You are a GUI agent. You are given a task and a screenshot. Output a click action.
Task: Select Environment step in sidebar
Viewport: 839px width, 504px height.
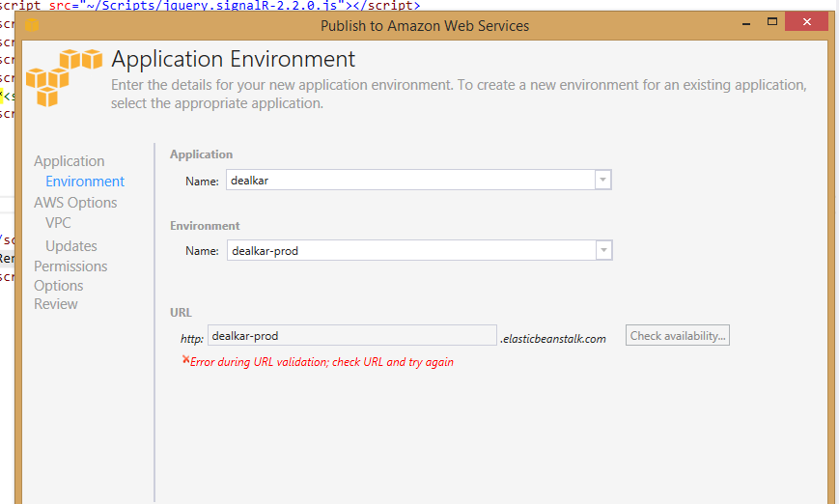[85, 182]
